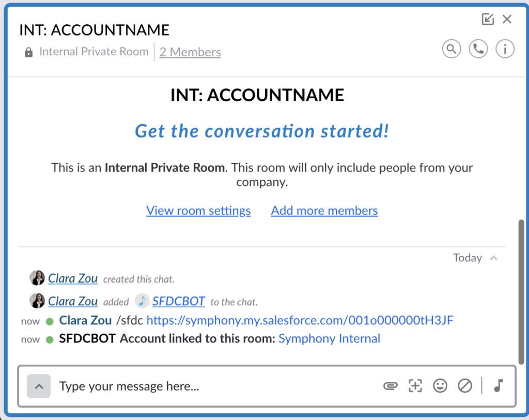This screenshot has width=529, height=420.
Task: Pop out chat with the detach icon
Action: click(x=488, y=19)
